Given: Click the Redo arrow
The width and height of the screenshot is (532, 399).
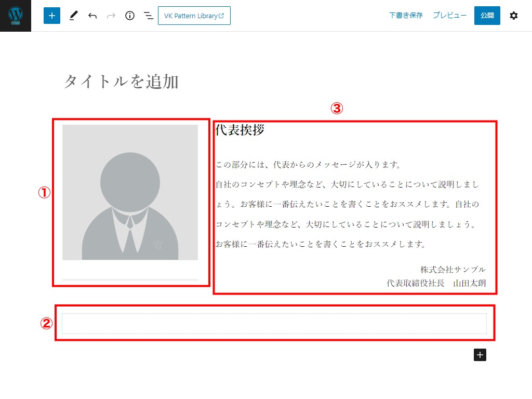Looking at the screenshot, I should pyautogui.click(x=111, y=16).
